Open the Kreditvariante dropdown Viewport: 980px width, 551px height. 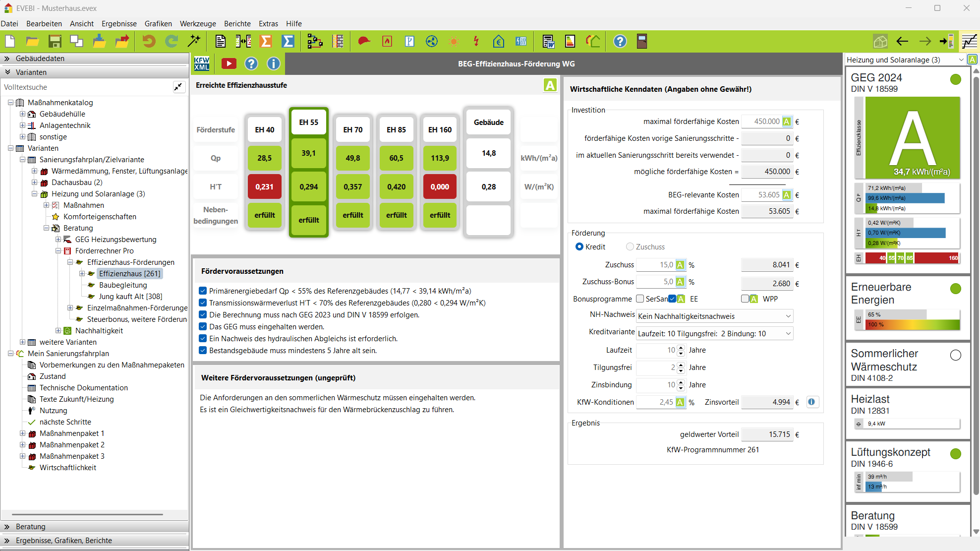714,334
